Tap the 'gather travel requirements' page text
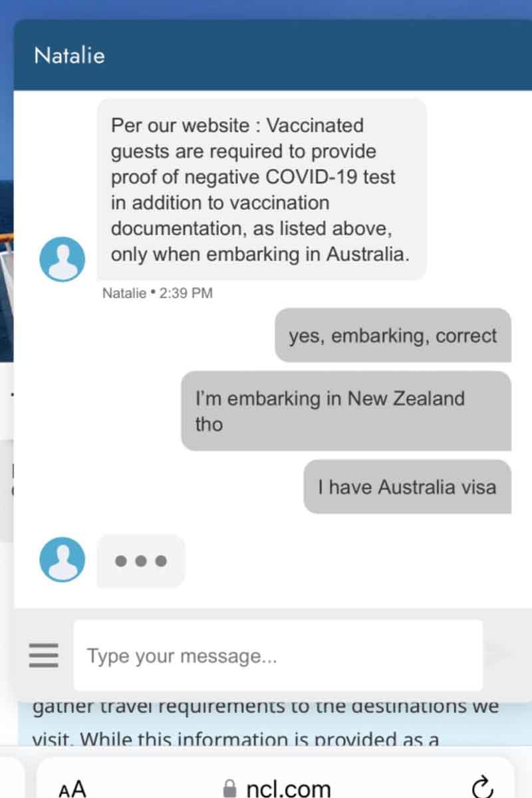 pos(265,707)
